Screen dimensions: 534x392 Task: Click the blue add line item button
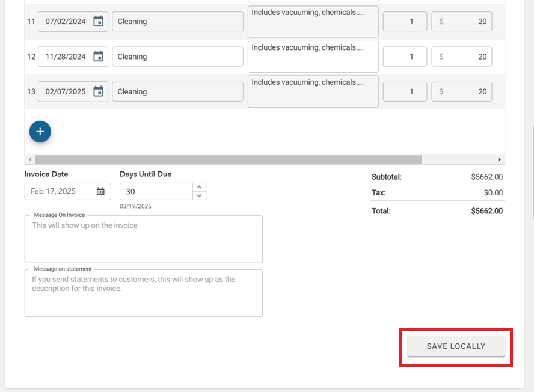[x=40, y=132]
